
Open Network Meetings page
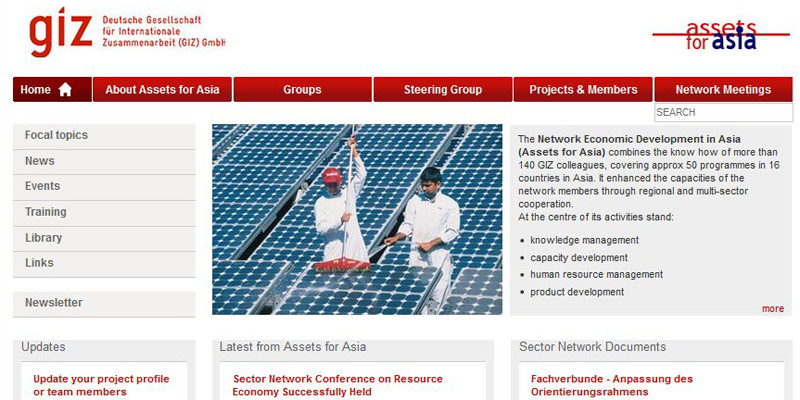tap(723, 90)
